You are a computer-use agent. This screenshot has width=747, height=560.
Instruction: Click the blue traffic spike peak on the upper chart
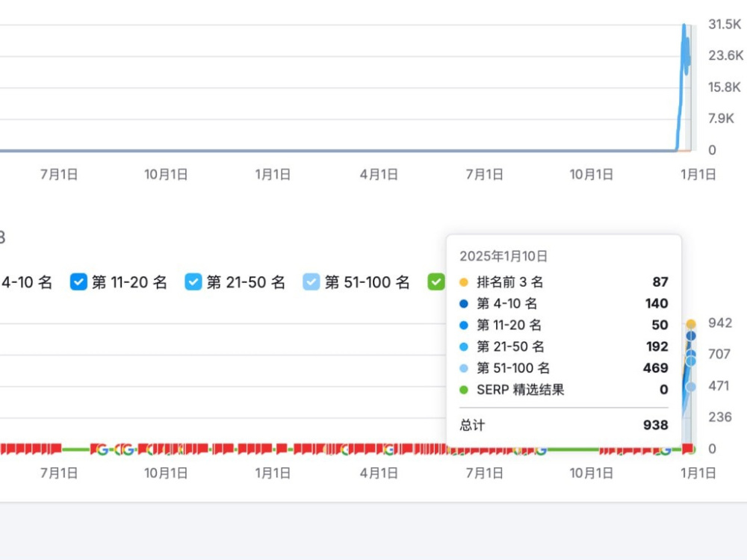click(684, 25)
